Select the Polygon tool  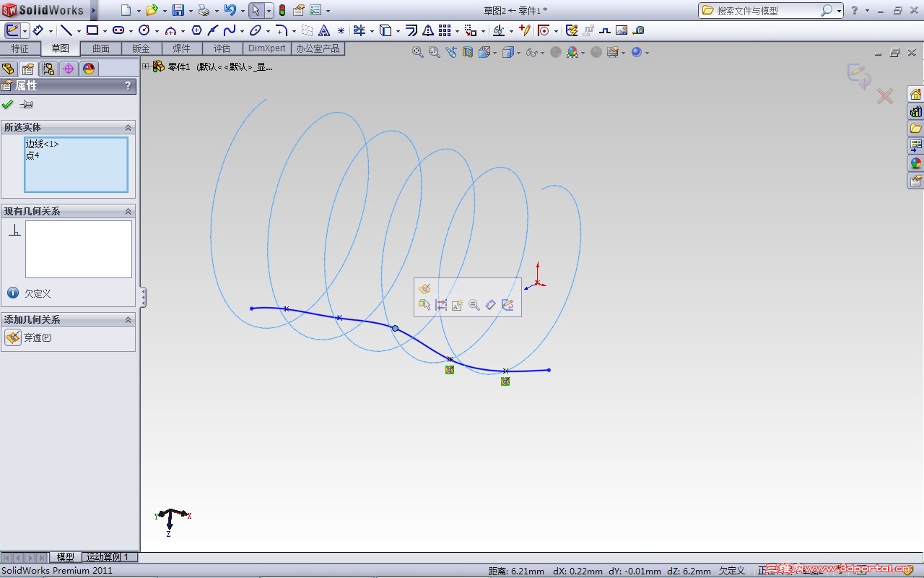tap(196, 30)
